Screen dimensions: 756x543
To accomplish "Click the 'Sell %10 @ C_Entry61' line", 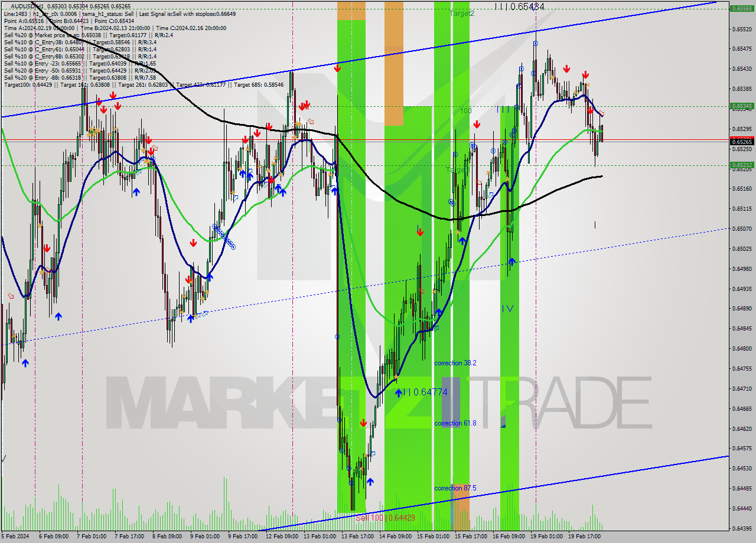I will (80, 49).
